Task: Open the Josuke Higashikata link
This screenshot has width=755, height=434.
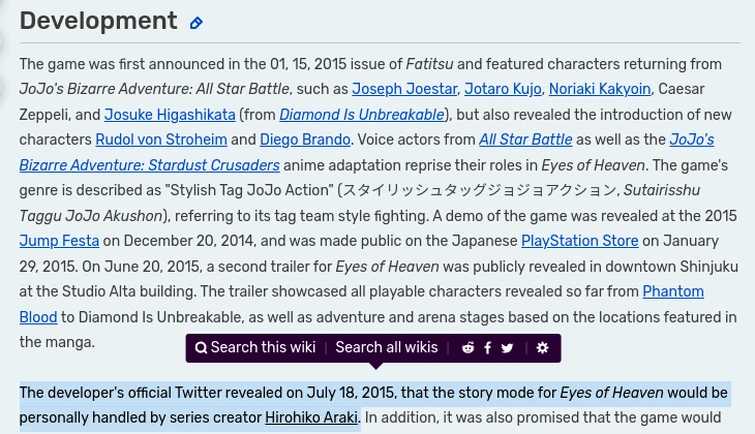Action: pyautogui.click(x=169, y=115)
